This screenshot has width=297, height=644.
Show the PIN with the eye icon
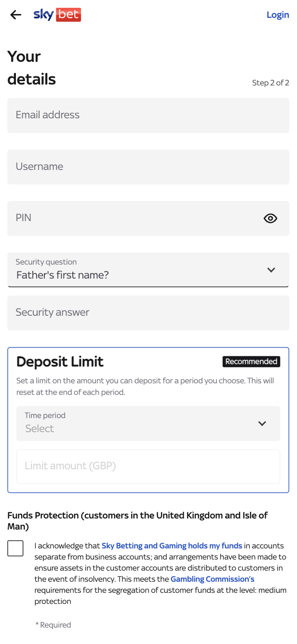pos(270,218)
